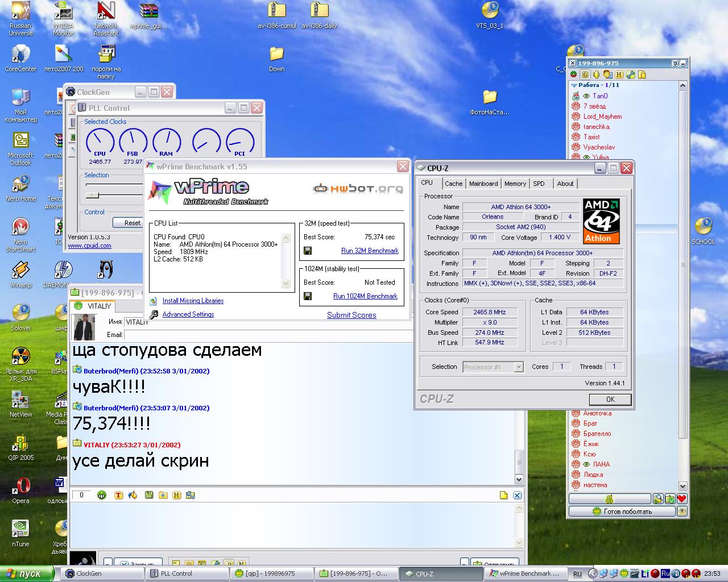Select contact Taxist in the contact list
728x582 pixels.
point(591,137)
